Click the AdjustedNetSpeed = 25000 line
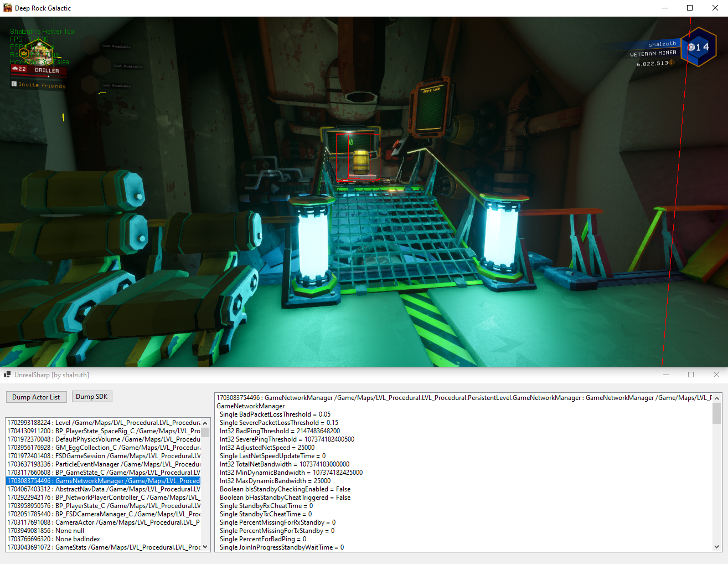This screenshot has height=564, width=728. [267, 448]
